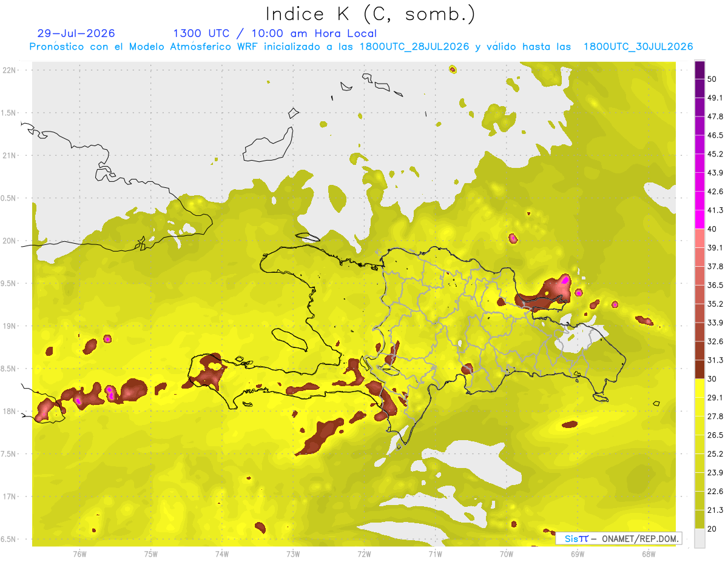
Task: Click the color bar value 35.2
Action: (715, 304)
